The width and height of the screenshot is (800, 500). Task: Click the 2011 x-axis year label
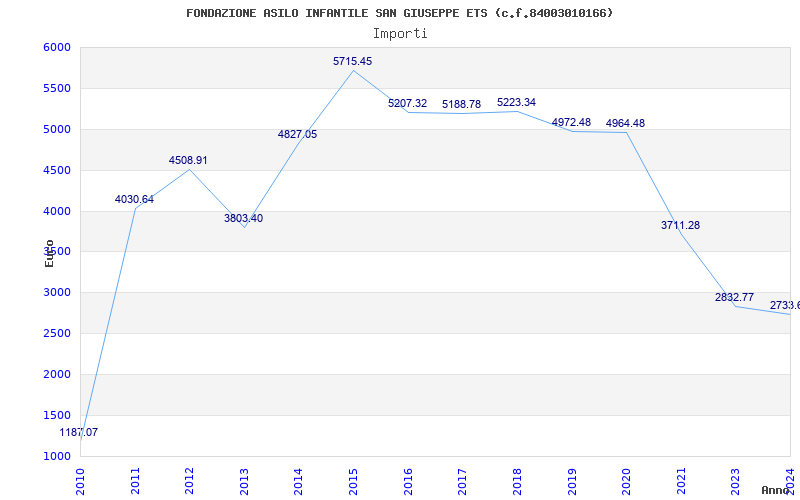tap(135, 482)
